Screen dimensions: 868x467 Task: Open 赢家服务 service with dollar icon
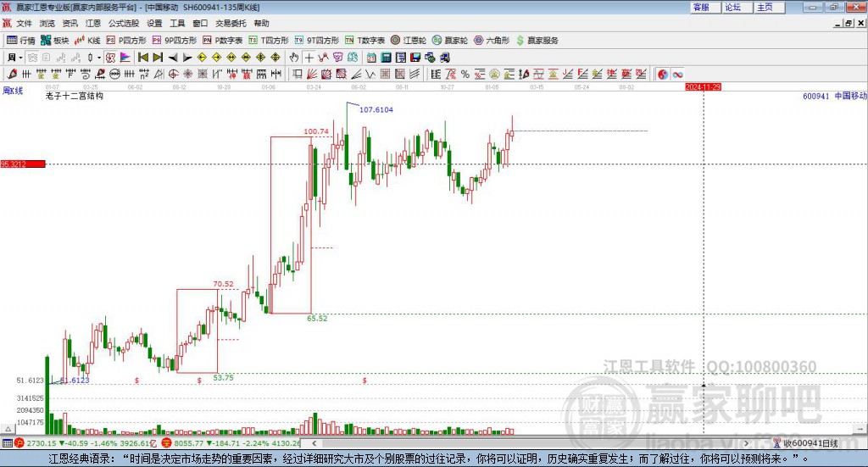click(537, 41)
